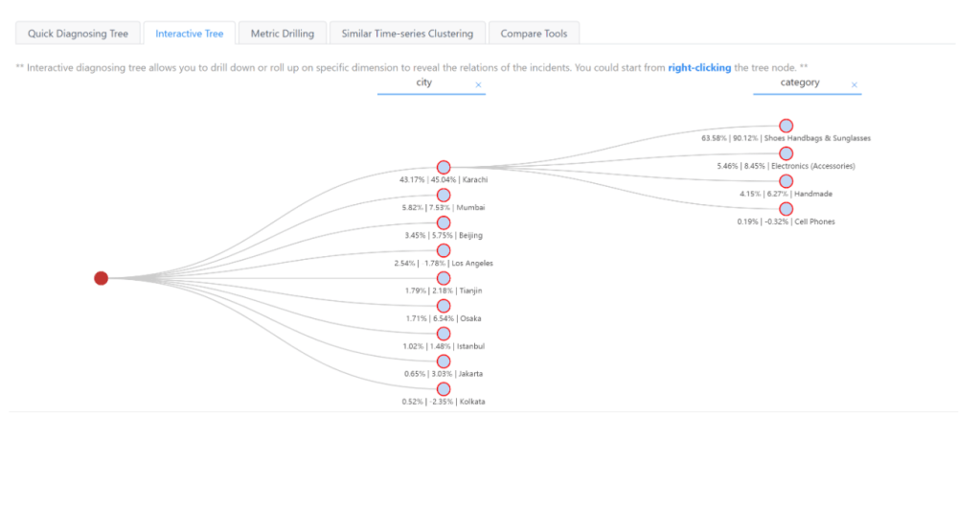Viewport: 980px width, 512px height.
Task: Select the Cell Phones node
Action: [786, 209]
